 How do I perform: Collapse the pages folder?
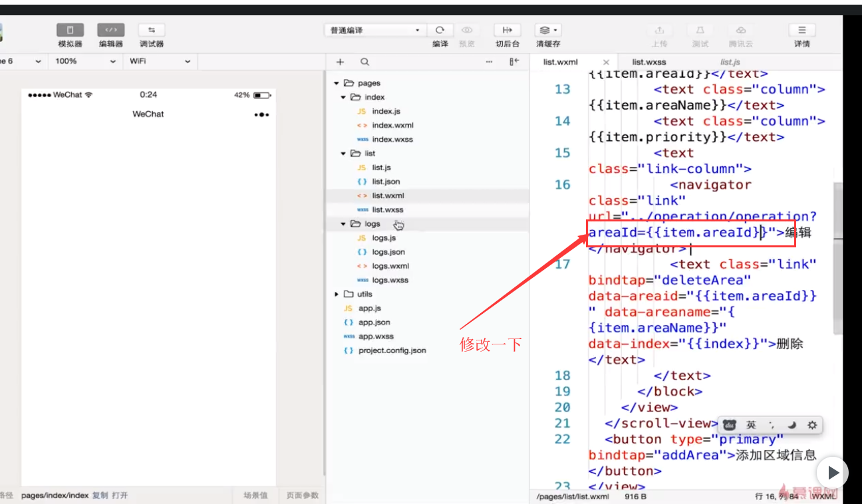337,83
